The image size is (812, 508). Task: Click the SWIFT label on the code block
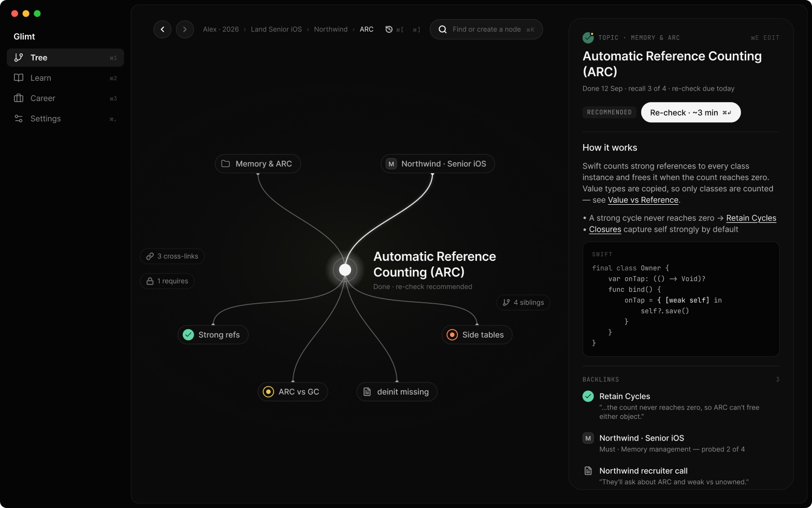[602, 255]
